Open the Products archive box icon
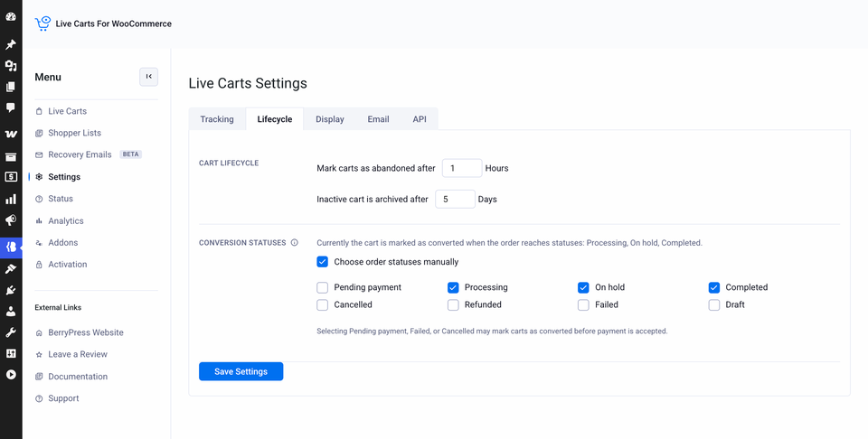 point(11,157)
